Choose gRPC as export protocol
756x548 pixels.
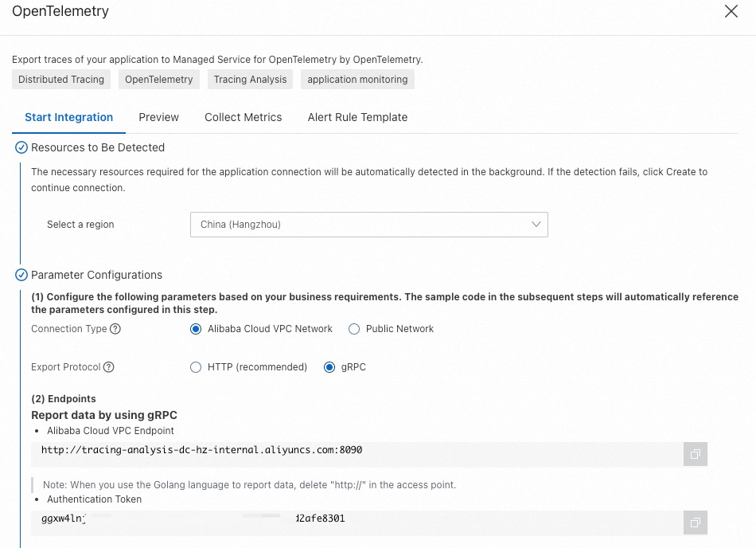click(329, 367)
